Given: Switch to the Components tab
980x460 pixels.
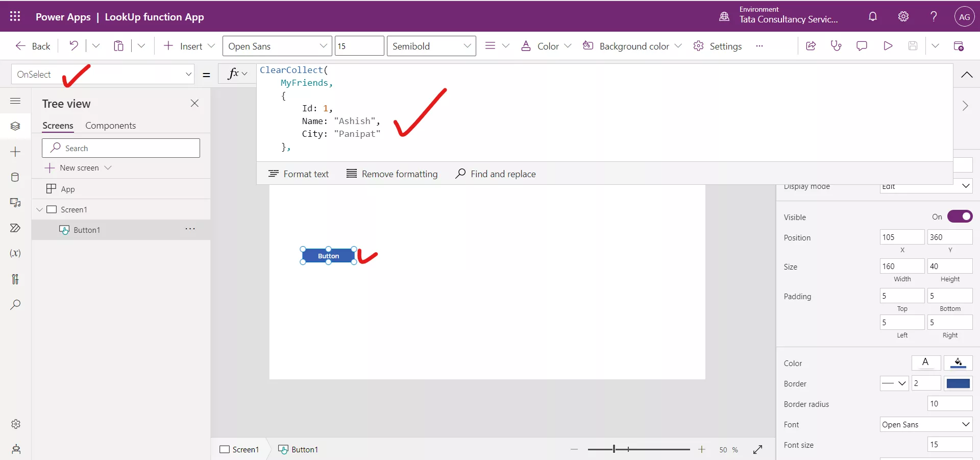Looking at the screenshot, I should (x=111, y=126).
